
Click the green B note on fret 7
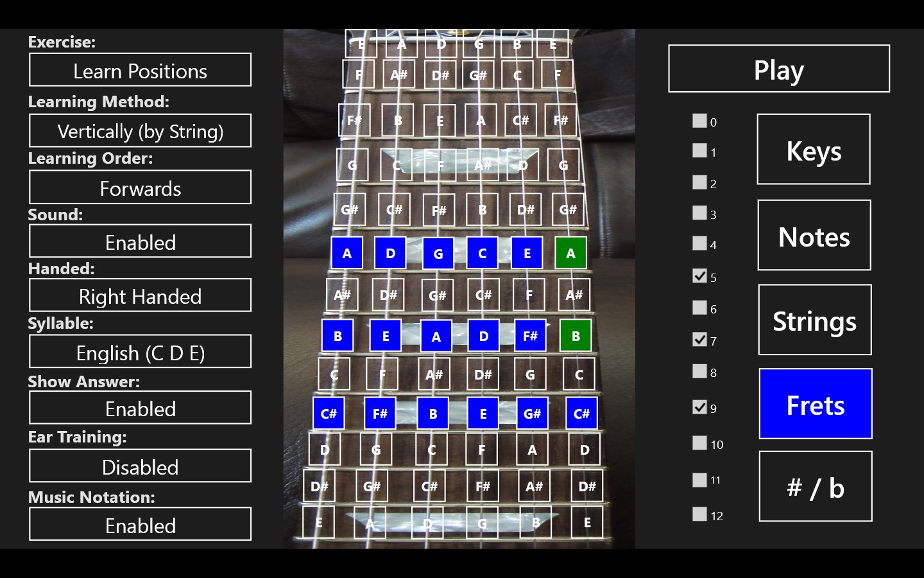(576, 336)
